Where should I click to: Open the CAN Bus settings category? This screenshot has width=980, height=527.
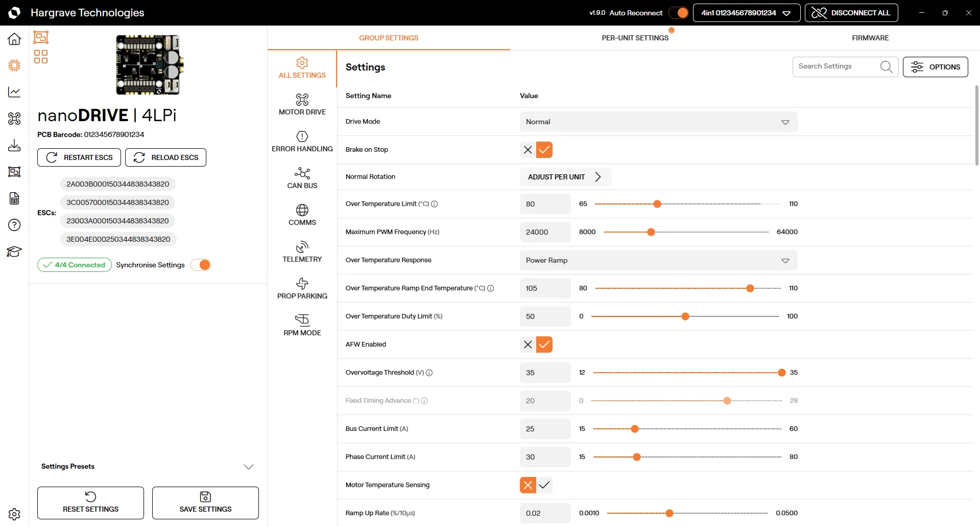[x=302, y=178]
